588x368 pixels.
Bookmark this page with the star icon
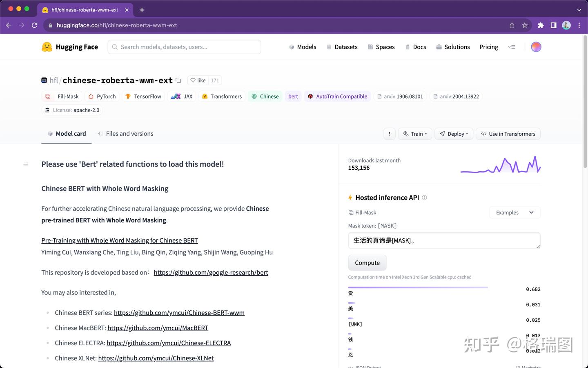(x=525, y=25)
